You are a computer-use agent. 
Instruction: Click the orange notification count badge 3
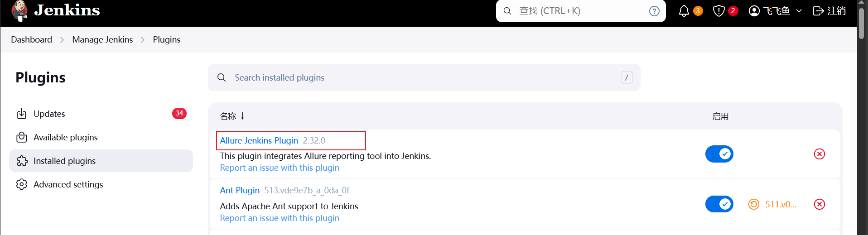(698, 11)
